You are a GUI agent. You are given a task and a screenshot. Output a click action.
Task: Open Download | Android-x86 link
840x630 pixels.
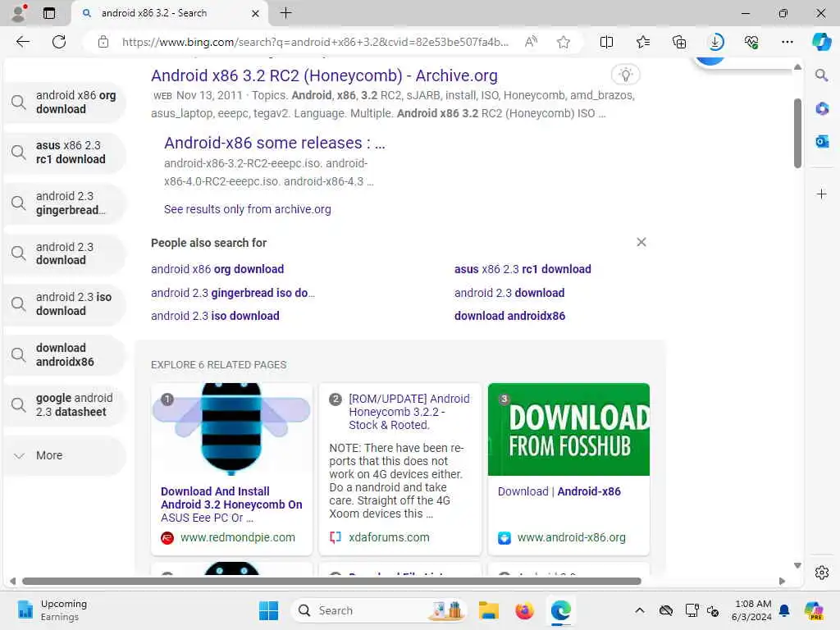coord(559,491)
